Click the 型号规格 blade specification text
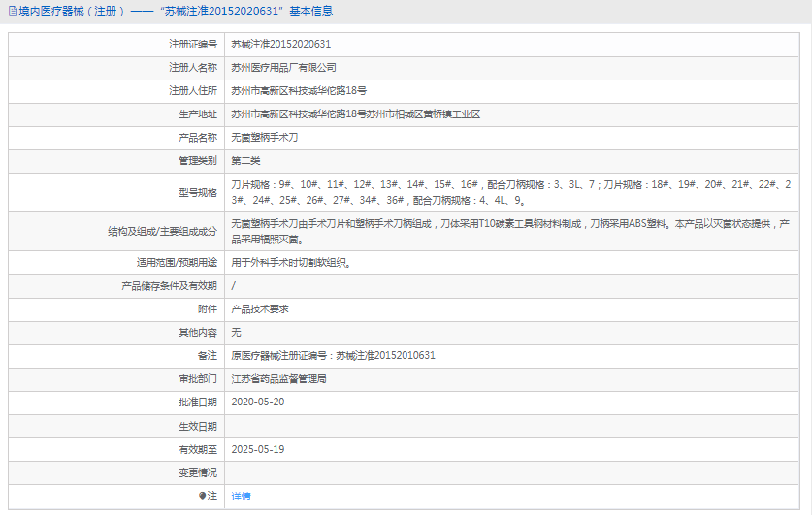Viewport: 812px width, 515px height. click(x=510, y=193)
